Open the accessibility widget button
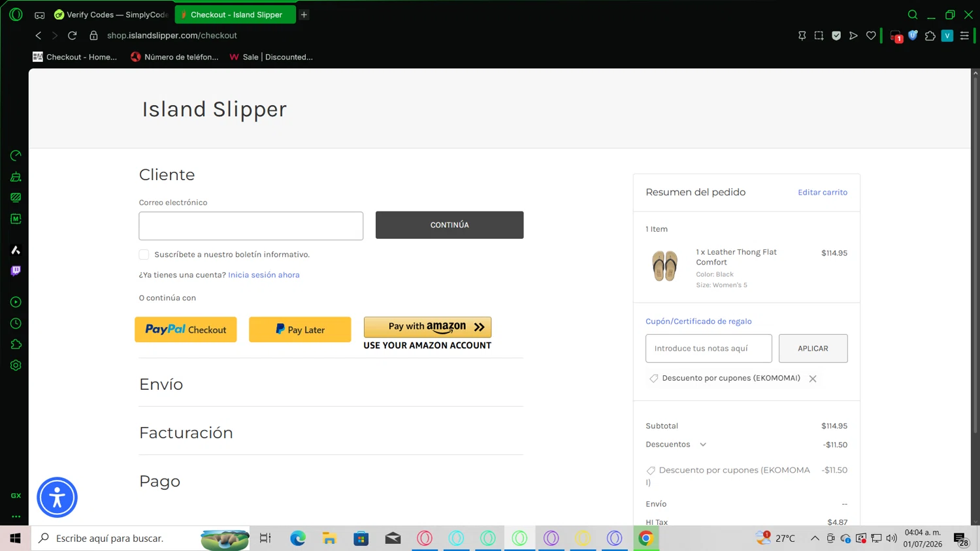 57,497
